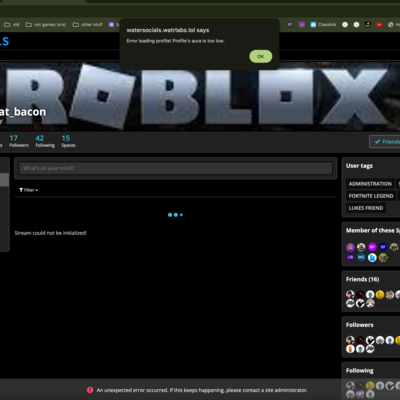Open the default blue silhouette avatar in Friends
The image size is (400, 400).
(370, 295)
